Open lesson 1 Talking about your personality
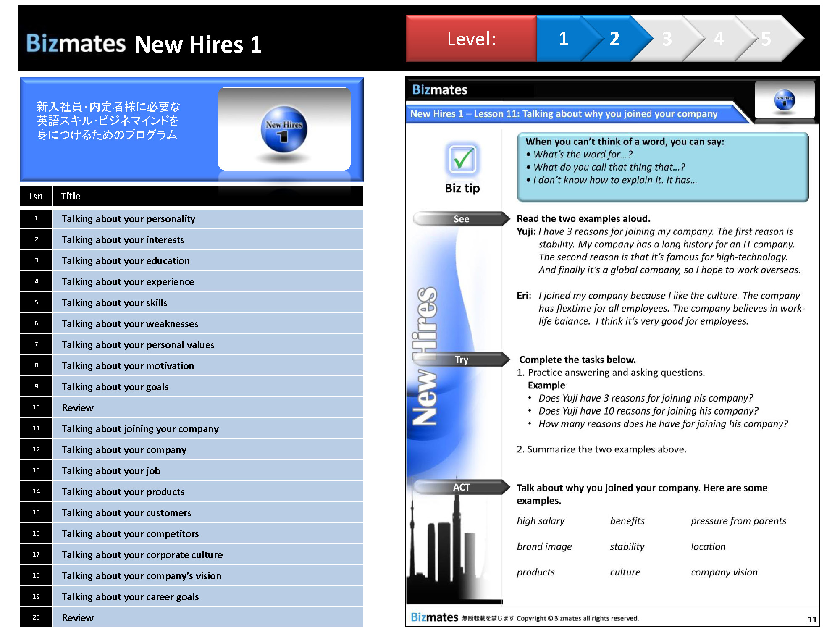The width and height of the screenshot is (840, 630). [129, 219]
